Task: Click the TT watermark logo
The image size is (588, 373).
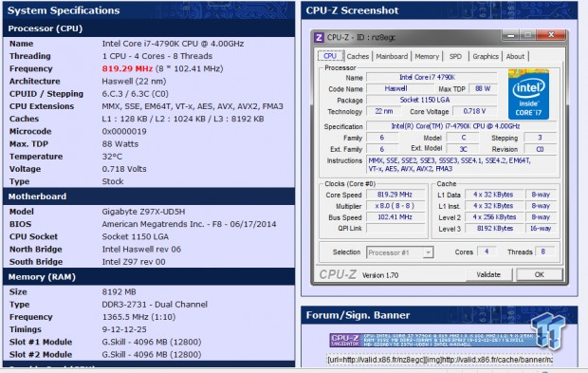Action: tap(547, 331)
